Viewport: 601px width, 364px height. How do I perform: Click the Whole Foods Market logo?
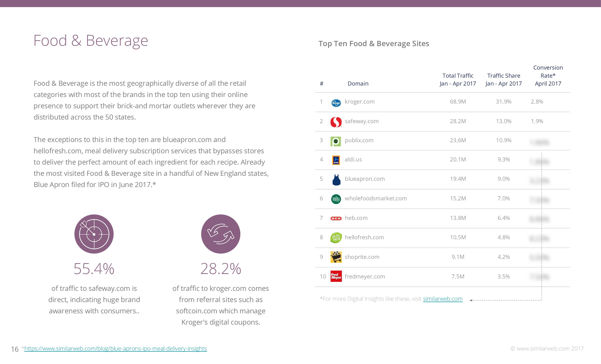(x=336, y=199)
